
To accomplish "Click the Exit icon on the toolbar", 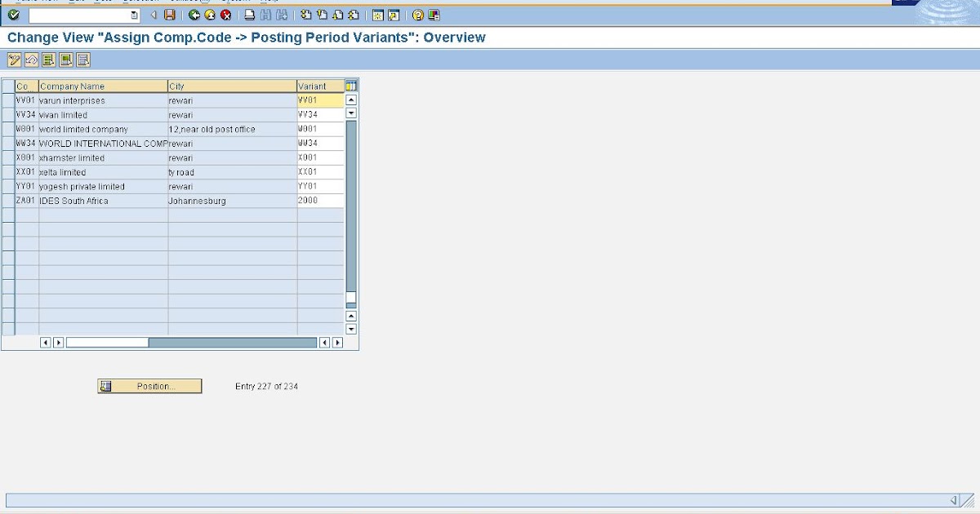I will pos(208,14).
